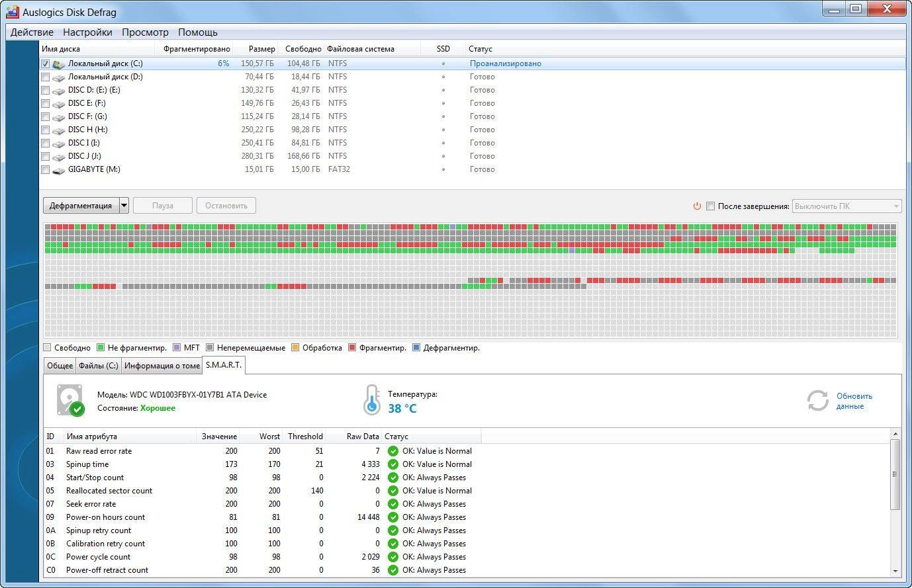The width and height of the screenshot is (912, 588).
Task: Open the Просмотр menu
Action: pos(145,32)
